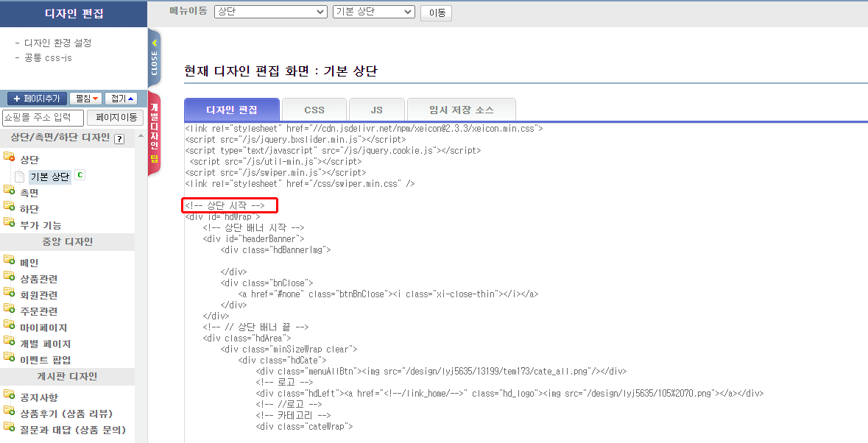Screen dimensions: 868x443
Task: Expand the 측면 folder icon
Action: (x=9, y=190)
